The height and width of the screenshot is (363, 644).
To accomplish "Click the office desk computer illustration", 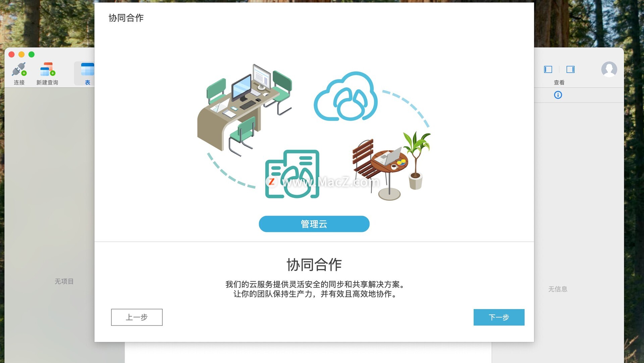I will click(x=245, y=109).
